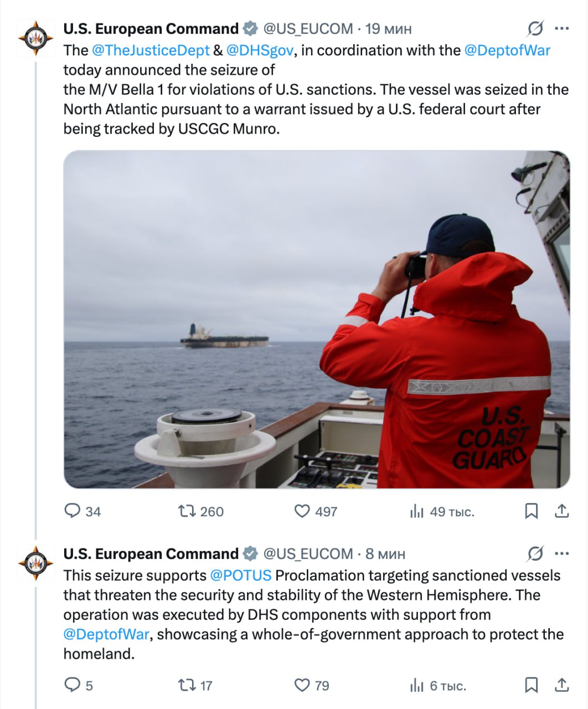The height and width of the screenshot is (709, 588).
Task: Open more options menu on first tweet
Action: [561, 28]
